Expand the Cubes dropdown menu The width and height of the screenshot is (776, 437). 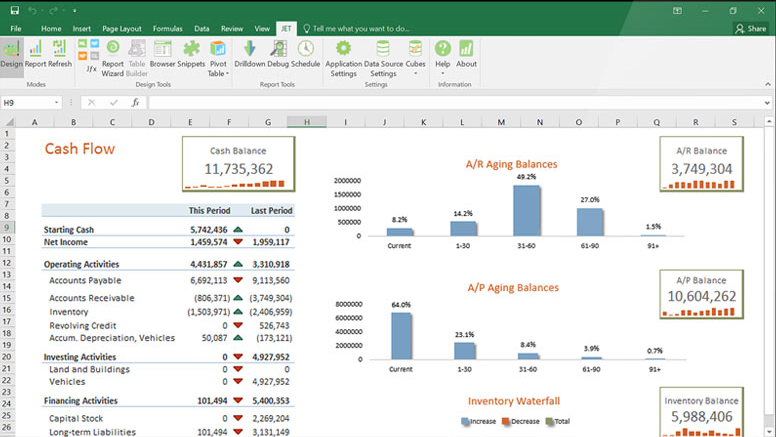click(x=415, y=73)
